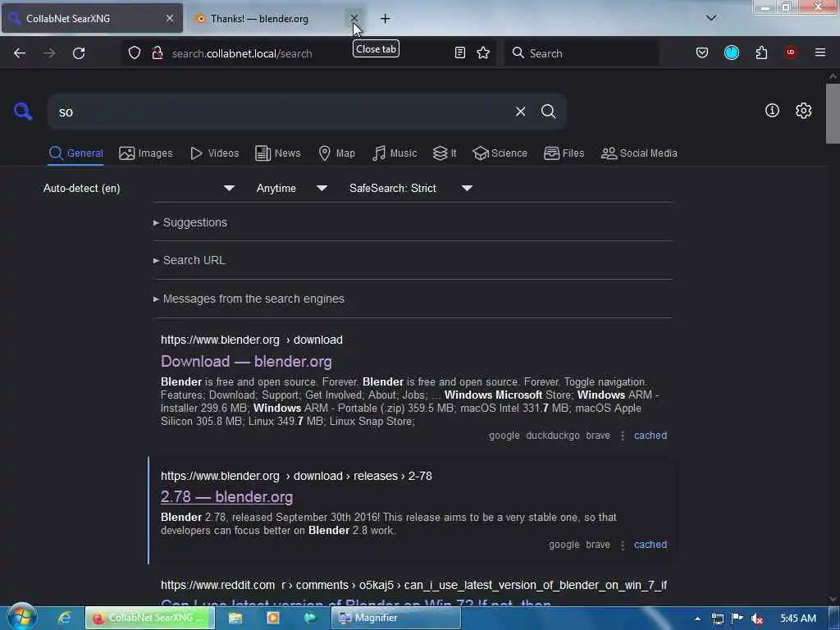840x630 pixels.
Task: Close the Thanks blender.org tab
Action: 354,19
